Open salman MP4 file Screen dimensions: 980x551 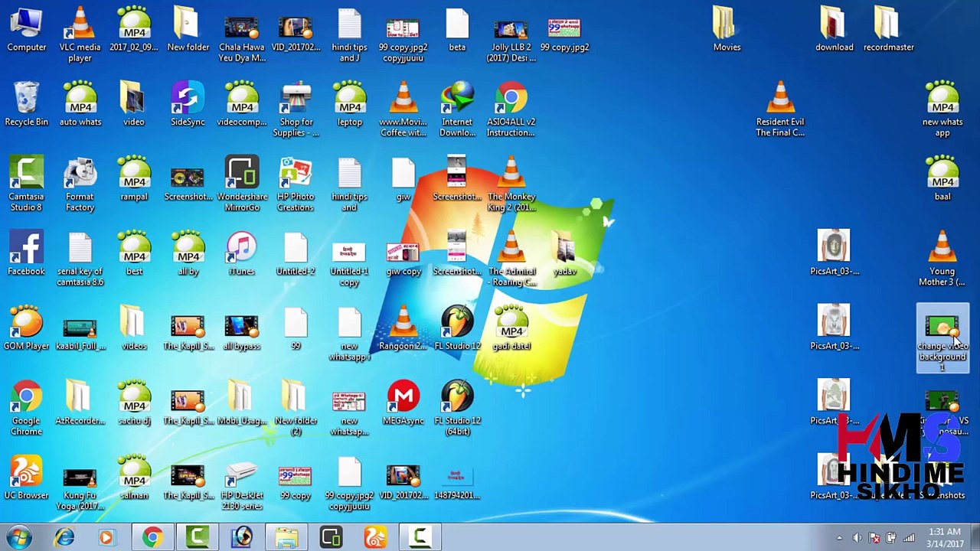[x=134, y=478]
